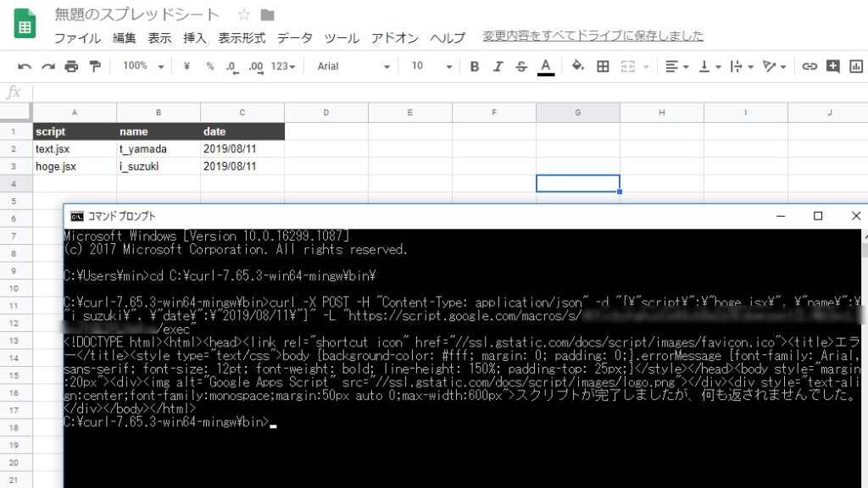Open the データ menu

pyautogui.click(x=294, y=38)
